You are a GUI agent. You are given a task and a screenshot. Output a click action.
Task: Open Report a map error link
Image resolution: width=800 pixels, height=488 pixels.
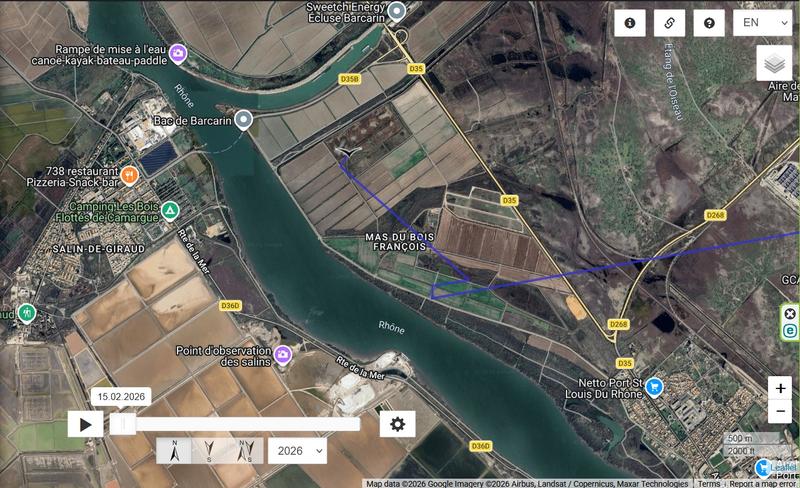click(x=762, y=483)
